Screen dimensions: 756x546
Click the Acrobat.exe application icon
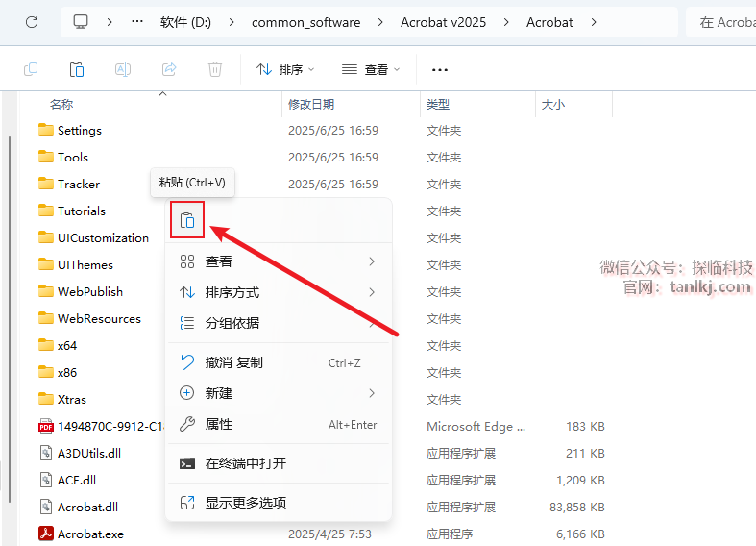(46, 534)
